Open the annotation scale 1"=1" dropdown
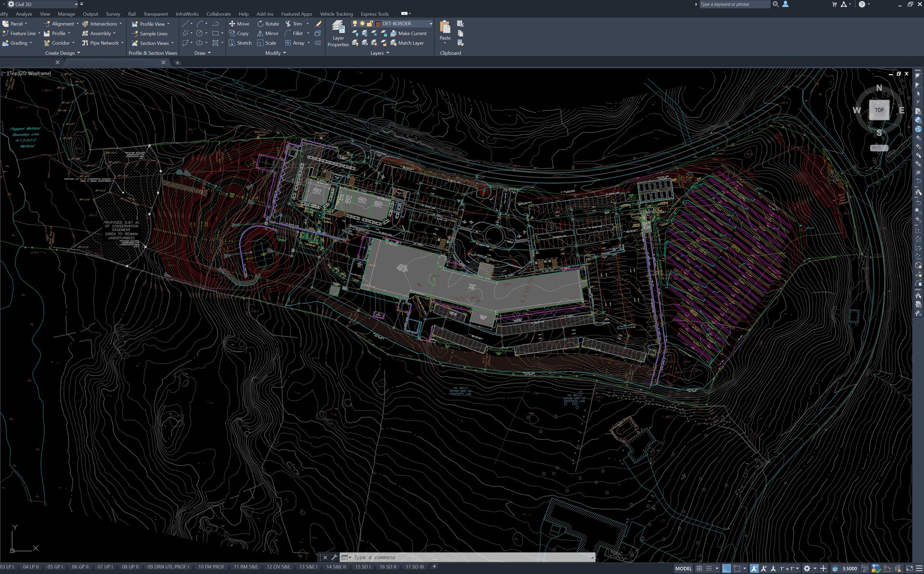 point(789,568)
